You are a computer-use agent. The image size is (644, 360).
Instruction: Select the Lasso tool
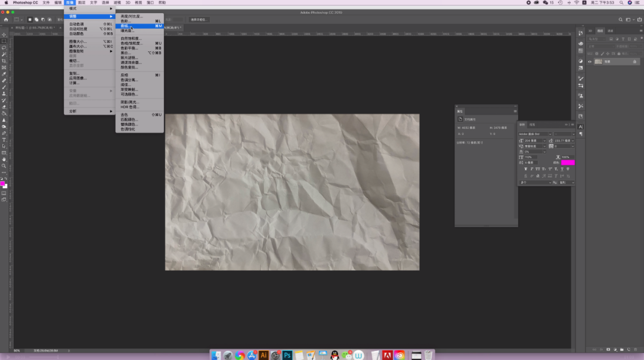pos(4,48)
